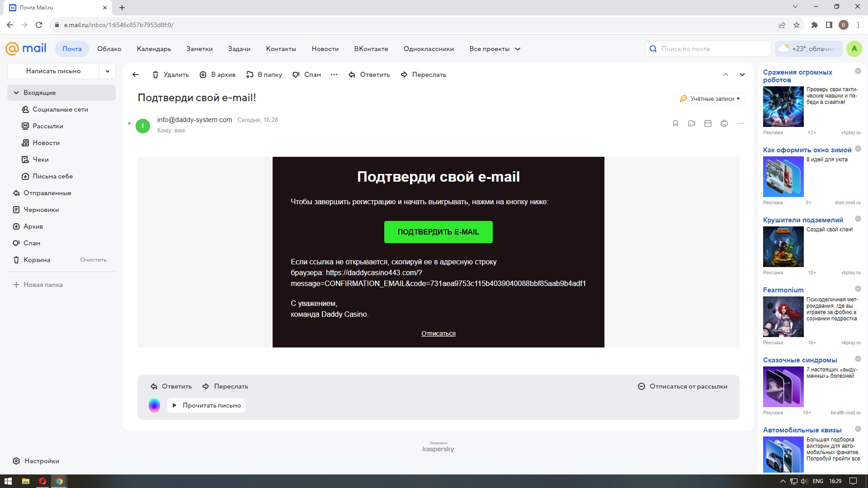Click Переслать below the email body
Screen dimensions: 868x488
click(x=225, y=386)
